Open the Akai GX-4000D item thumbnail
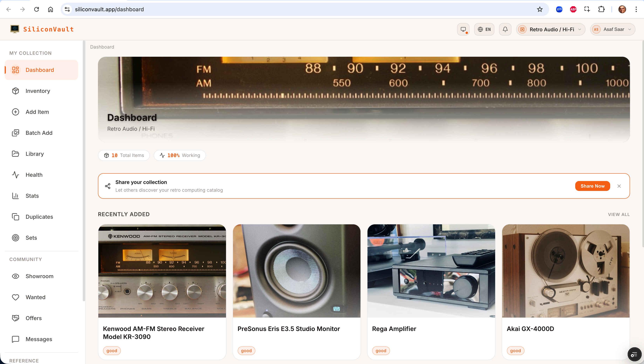Screen dimensions: 644x364 (x=565, y=271)
